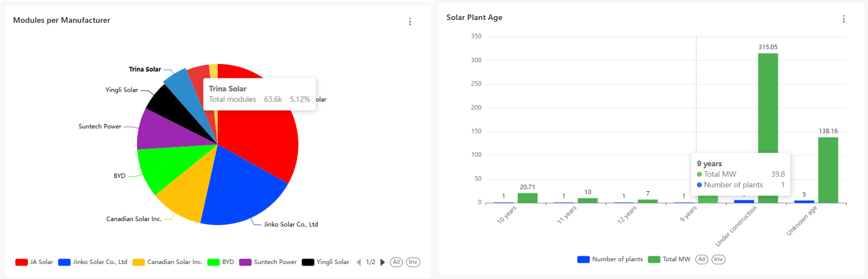Image resolution: width=868 pixels, height=279 pixels.
Task: Click Inv button in pie chart legend
Action: pyautogui.click(x=413, y=262)
